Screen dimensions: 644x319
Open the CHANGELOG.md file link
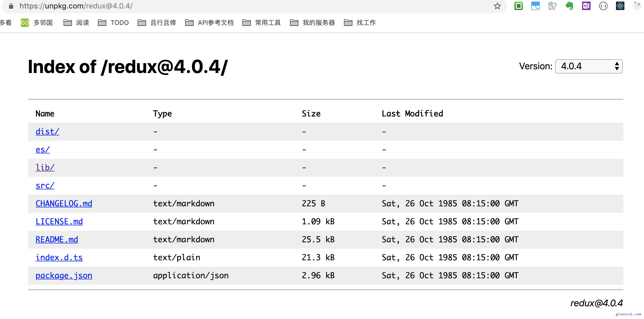pos(64,203)
